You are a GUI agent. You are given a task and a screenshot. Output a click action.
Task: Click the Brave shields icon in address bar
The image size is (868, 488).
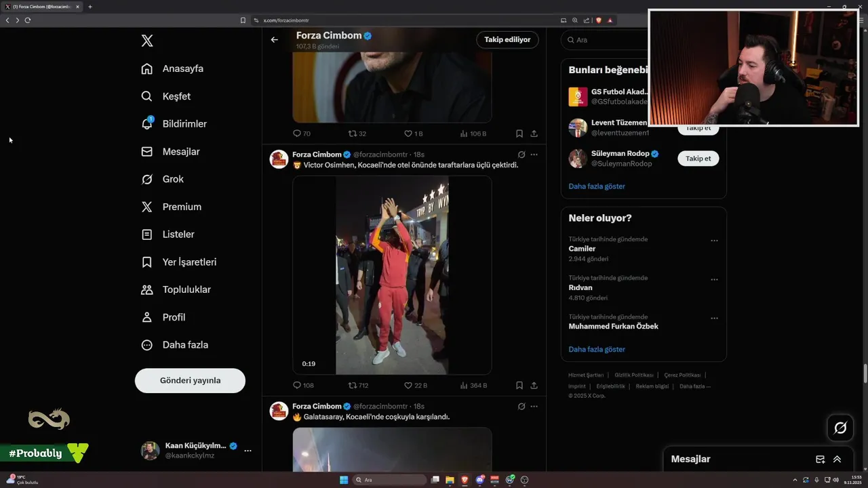[599, 20]
